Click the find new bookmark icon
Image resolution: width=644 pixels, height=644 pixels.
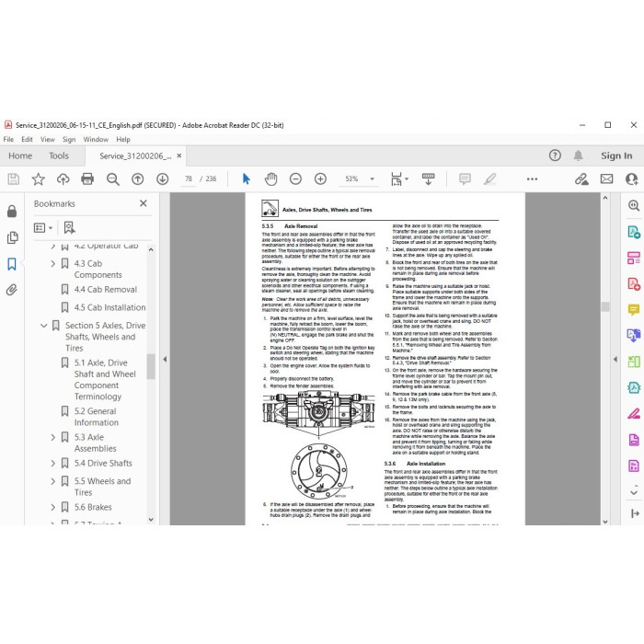[x=69, y=227]
